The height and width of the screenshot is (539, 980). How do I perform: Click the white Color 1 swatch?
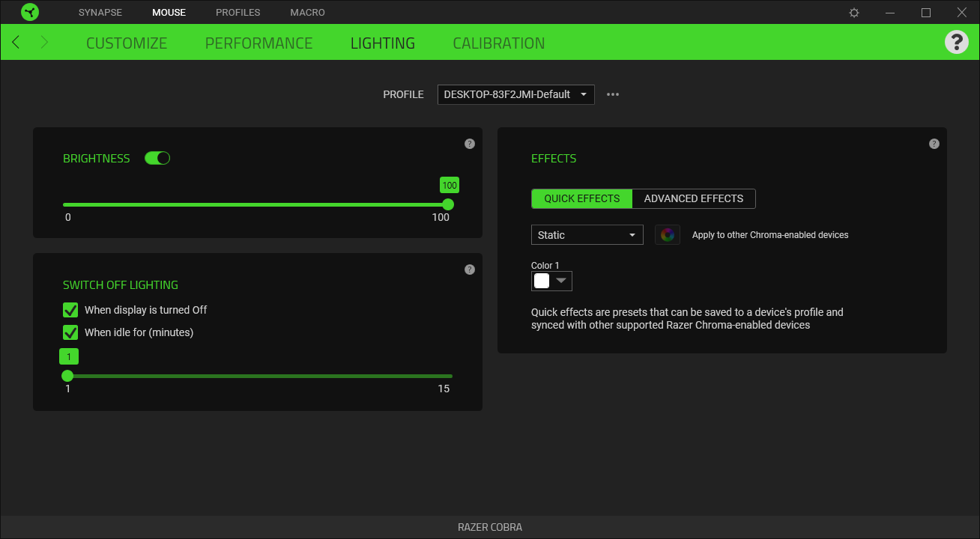(542, 281)
